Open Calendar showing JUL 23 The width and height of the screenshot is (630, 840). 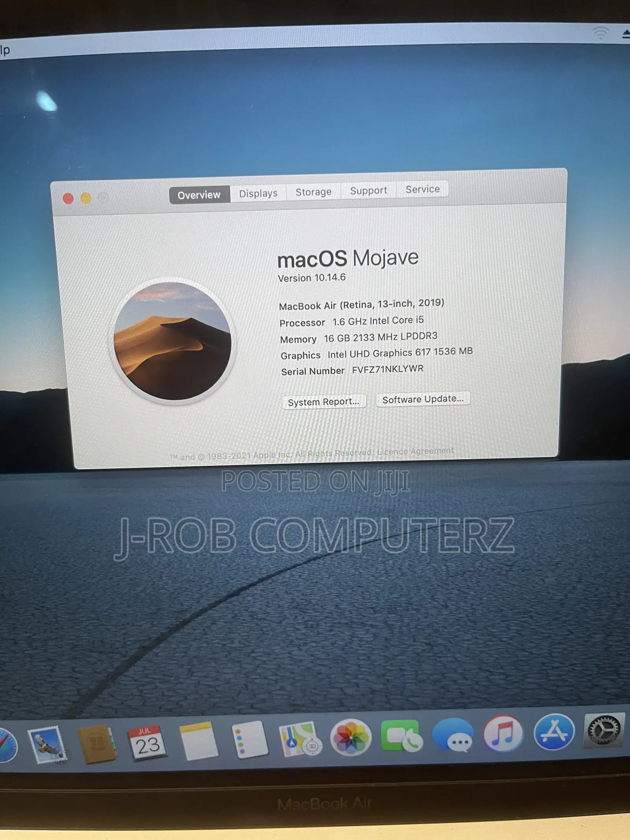(x=147, y=742)
